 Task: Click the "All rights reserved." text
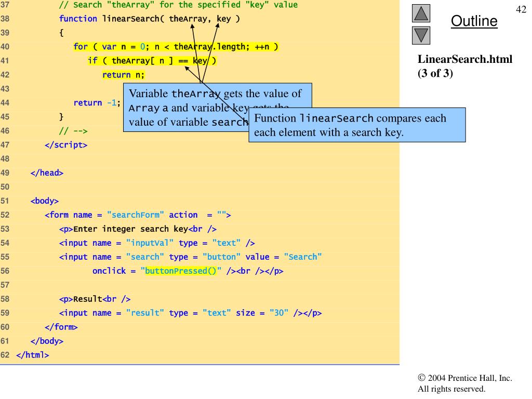[451, 389]
